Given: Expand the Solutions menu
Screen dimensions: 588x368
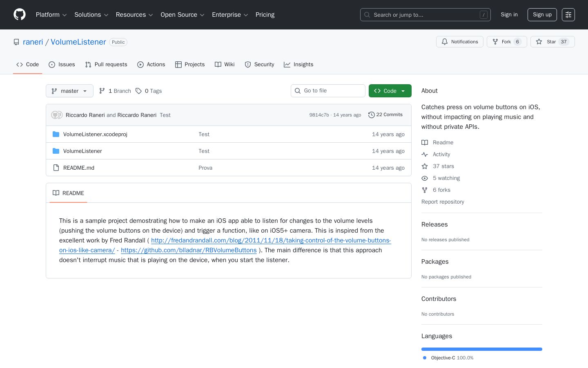Looking at the screenshot, I should [x=91, y=15].
